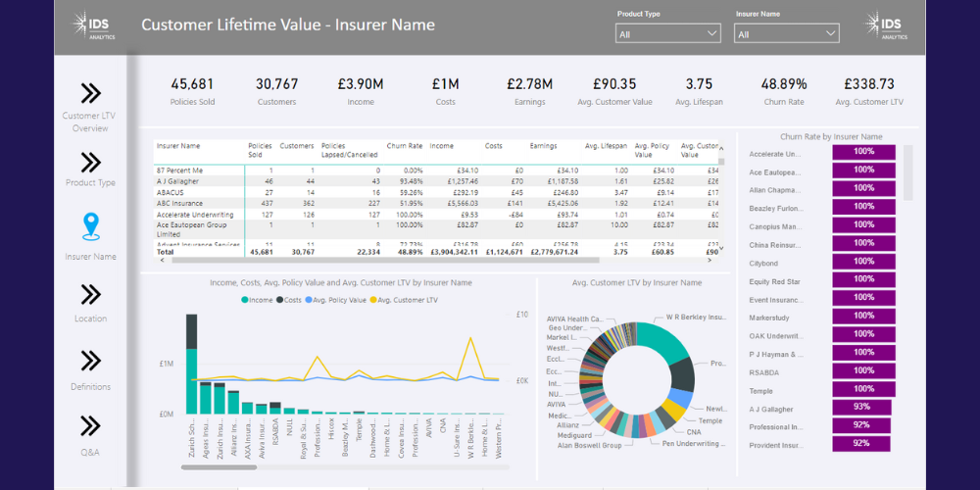Open Customer LTV Overview chevron icon
Image resolution: width=980 pixels, height=490 pixels.
coord(90,93)
